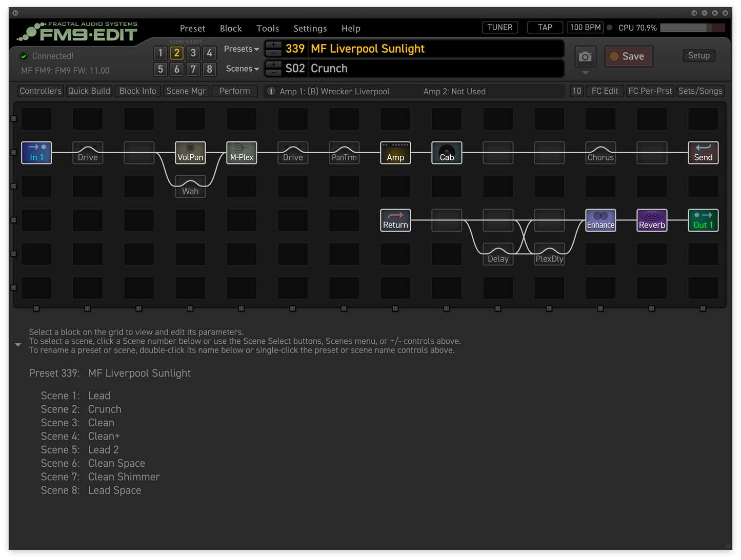Select the Out 1 output block

(x=703, y=220)
